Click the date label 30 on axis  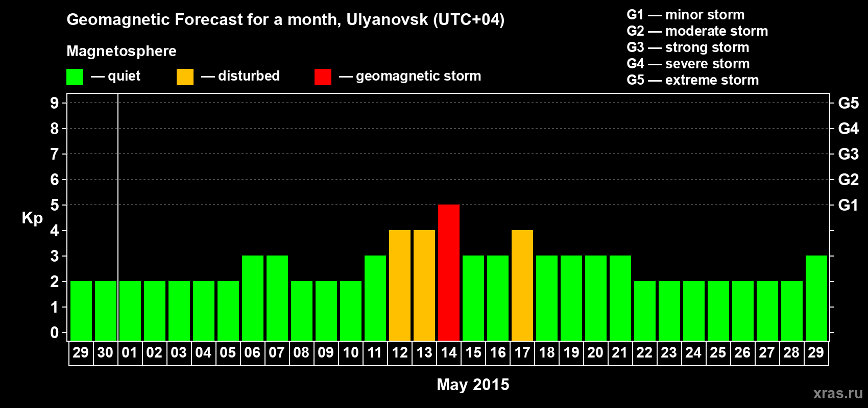click(x=105, y=352)
